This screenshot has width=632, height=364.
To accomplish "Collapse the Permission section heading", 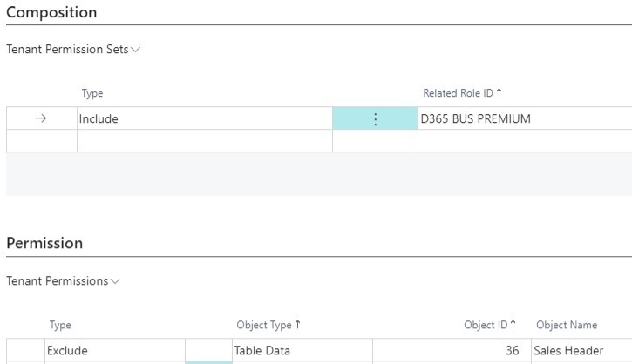I will 44,244.
